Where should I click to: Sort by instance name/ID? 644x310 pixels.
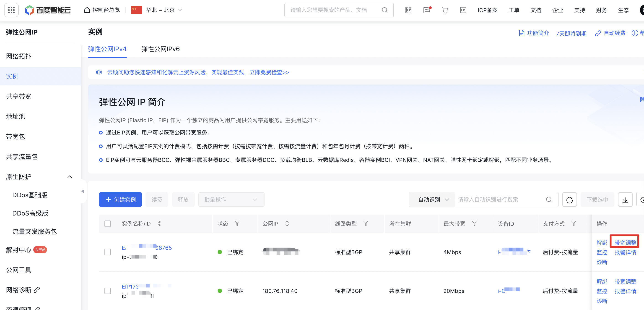[160, 223]
